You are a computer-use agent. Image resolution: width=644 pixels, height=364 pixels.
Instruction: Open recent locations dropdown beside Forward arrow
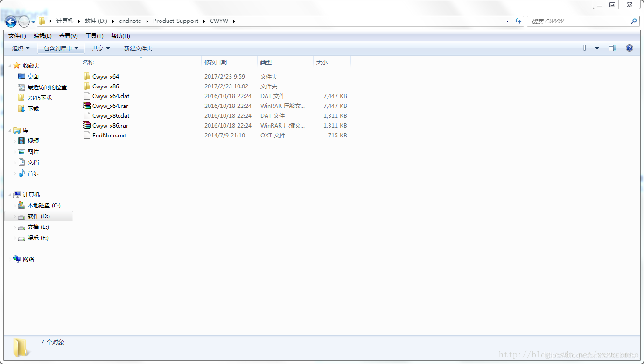[x=33, y=21]
